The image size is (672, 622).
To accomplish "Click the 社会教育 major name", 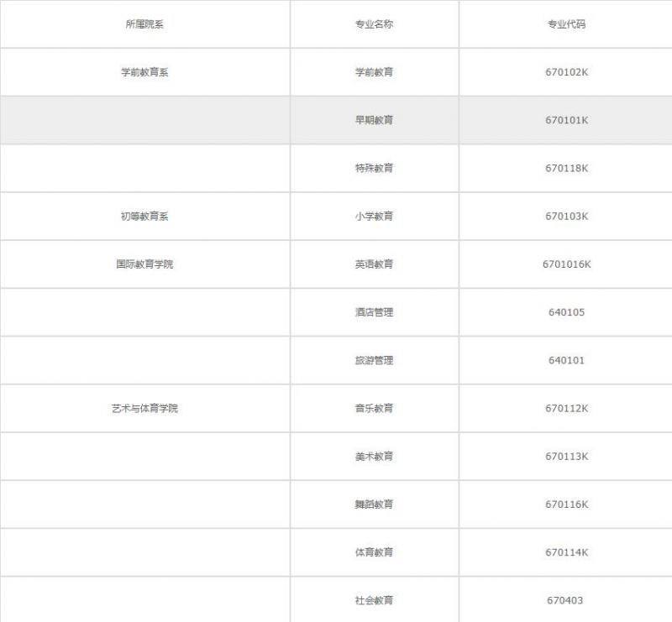I will click(374, 600).
